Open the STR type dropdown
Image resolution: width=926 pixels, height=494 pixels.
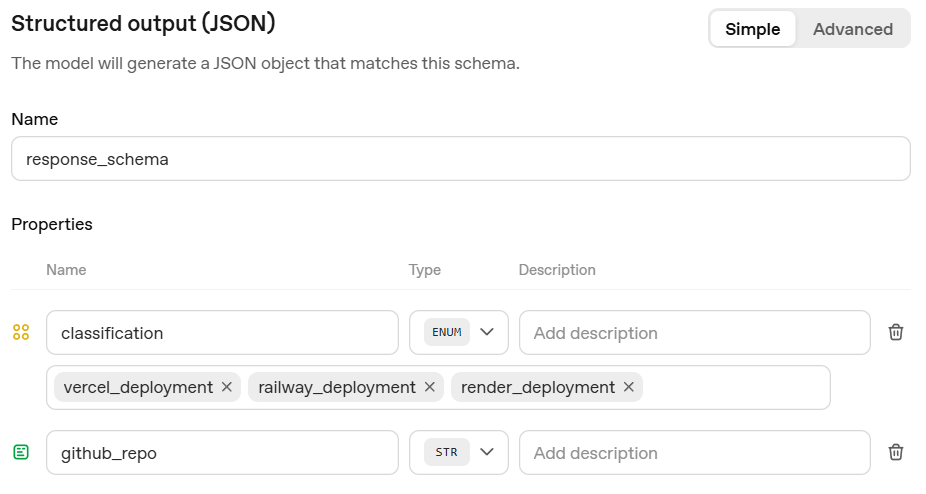pyautogui.click(x=459, y=453)
